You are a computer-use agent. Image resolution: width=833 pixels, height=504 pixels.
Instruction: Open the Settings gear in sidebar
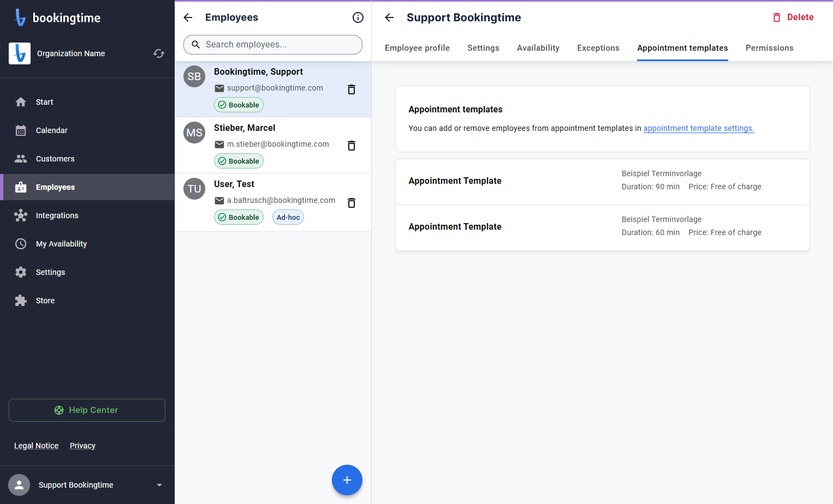tap(21, 272)
